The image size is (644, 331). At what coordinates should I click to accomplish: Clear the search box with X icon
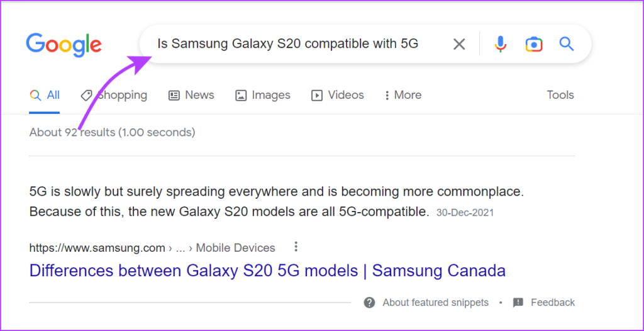coord(458,44)
